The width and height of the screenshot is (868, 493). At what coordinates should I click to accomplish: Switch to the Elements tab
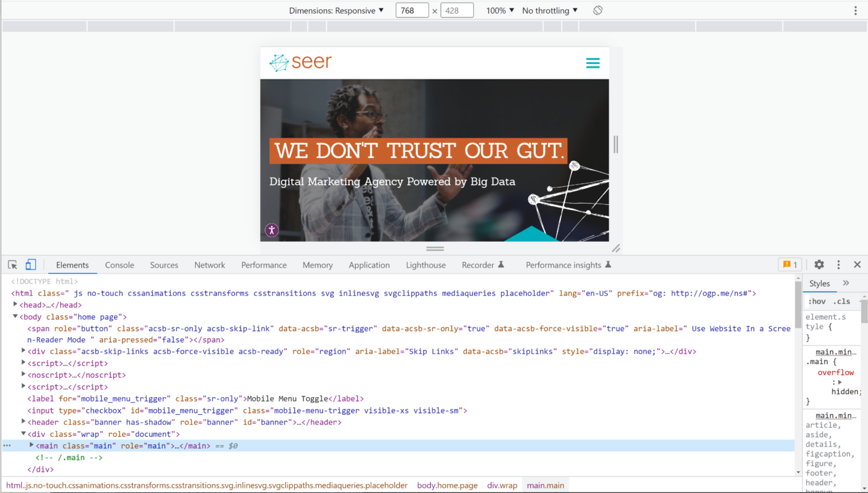tap(72, 265)
